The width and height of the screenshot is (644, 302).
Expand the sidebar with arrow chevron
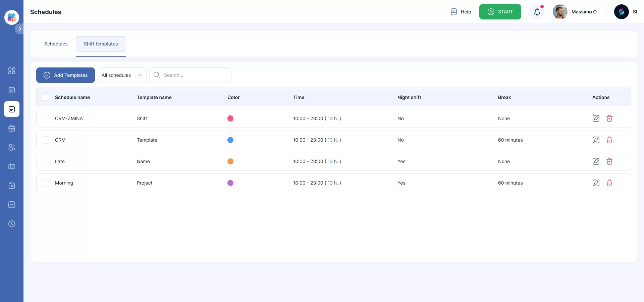coord(20,29)
